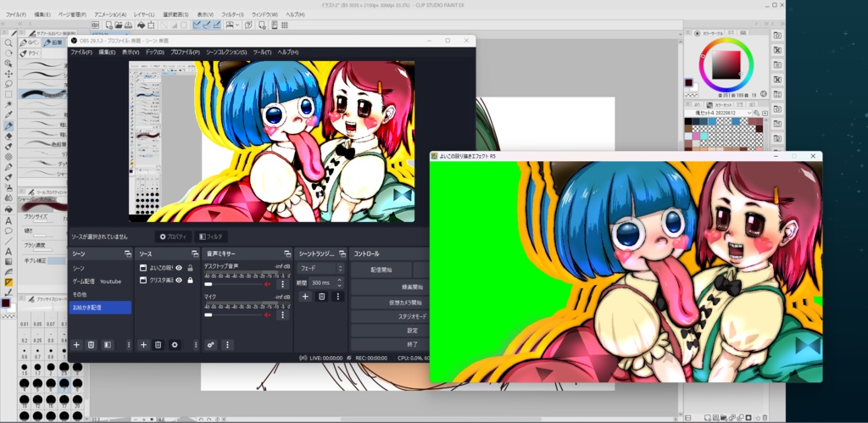This screenshot has width=868, height=423.
Task: Undock the シーントランジション dock using popout icon
Action: (342, 253)
